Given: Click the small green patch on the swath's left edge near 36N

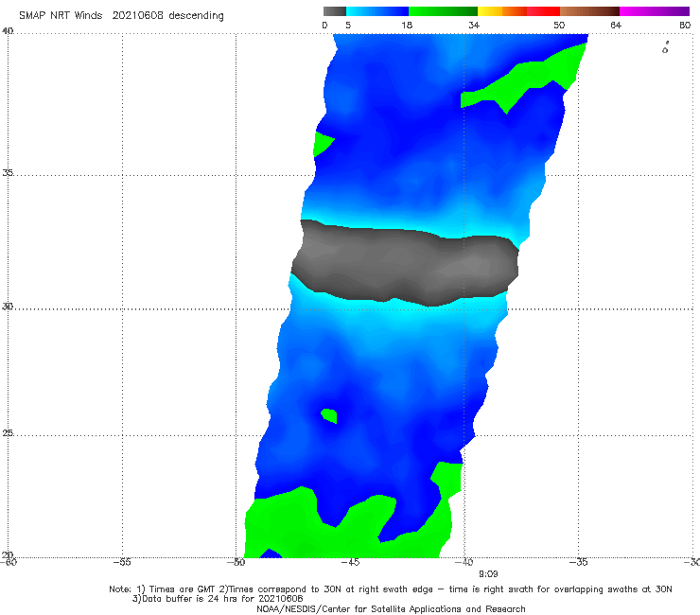Looking at the screenshot, I should (323, 144).
